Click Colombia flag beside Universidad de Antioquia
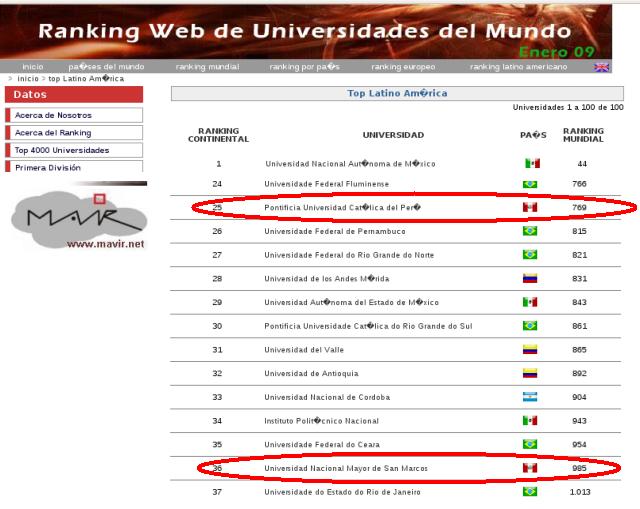 (530, 373)
